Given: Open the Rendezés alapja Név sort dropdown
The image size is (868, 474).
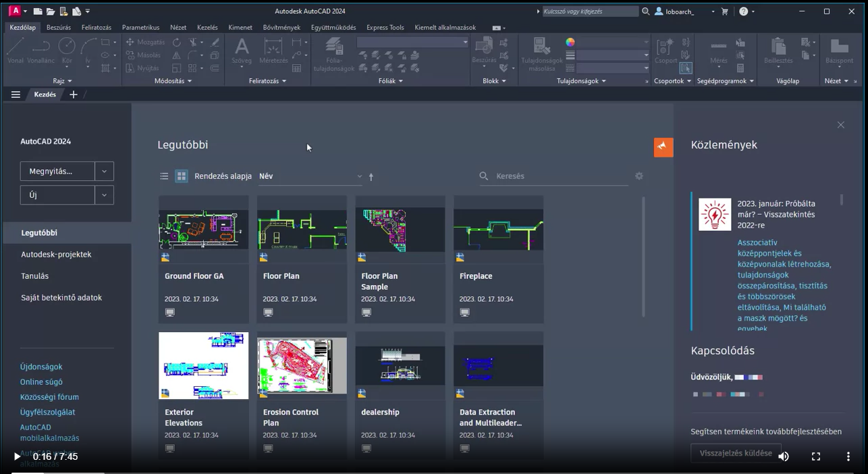Looking at the screenshot, I should coord(310,176).
